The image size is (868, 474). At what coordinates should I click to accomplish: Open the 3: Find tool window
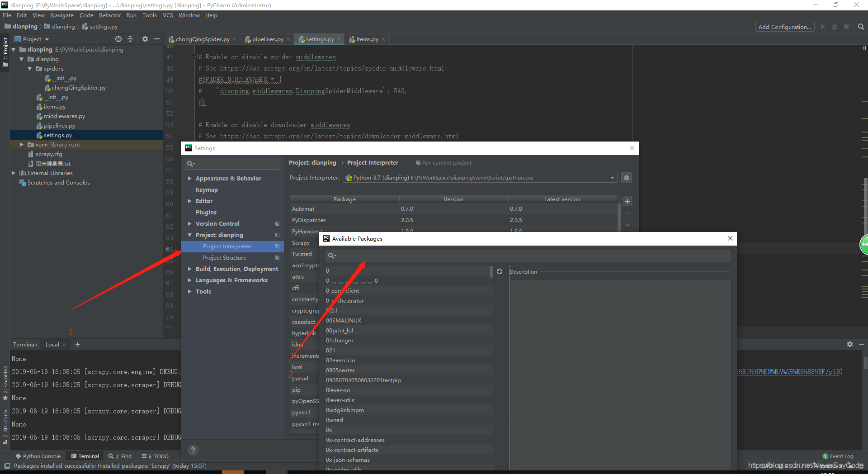120,456
